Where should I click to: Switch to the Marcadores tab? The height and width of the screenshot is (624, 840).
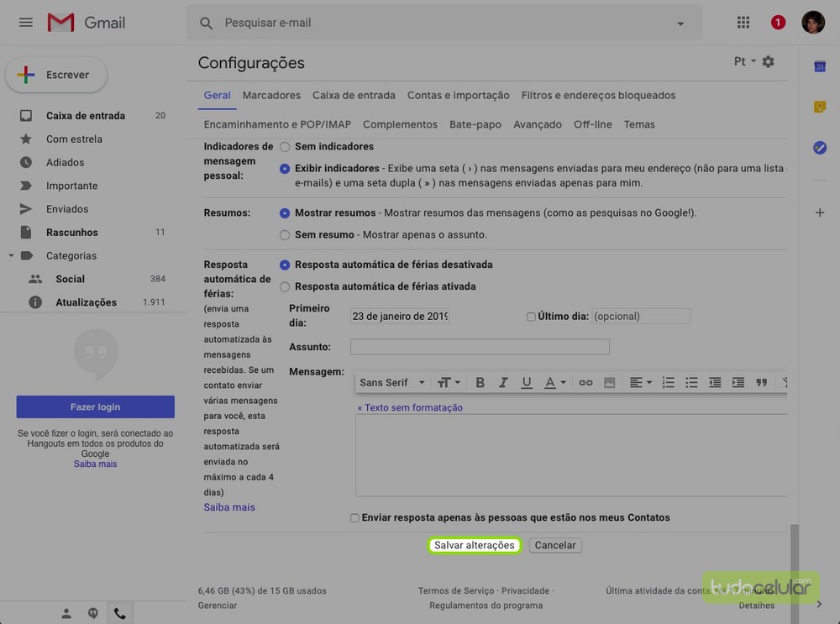pyautogui.click(x=271, y=95)
